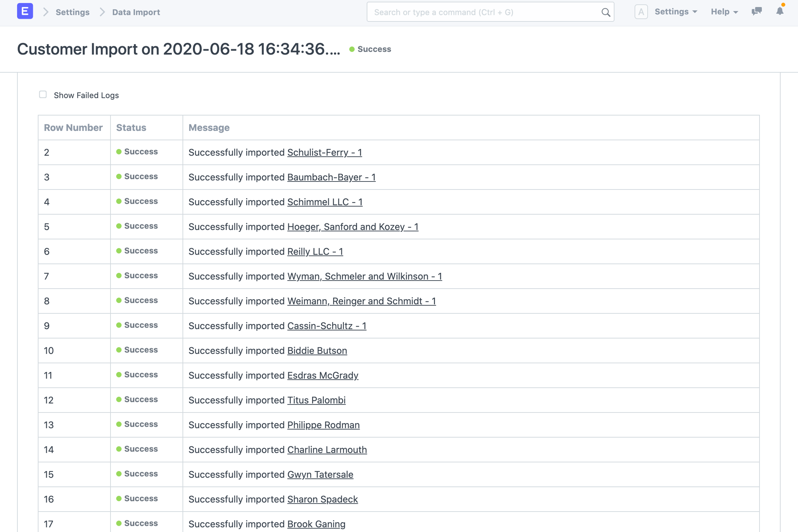Go to the Settings breadcrumb
798x532 pixels.
(x=72, y=12)
